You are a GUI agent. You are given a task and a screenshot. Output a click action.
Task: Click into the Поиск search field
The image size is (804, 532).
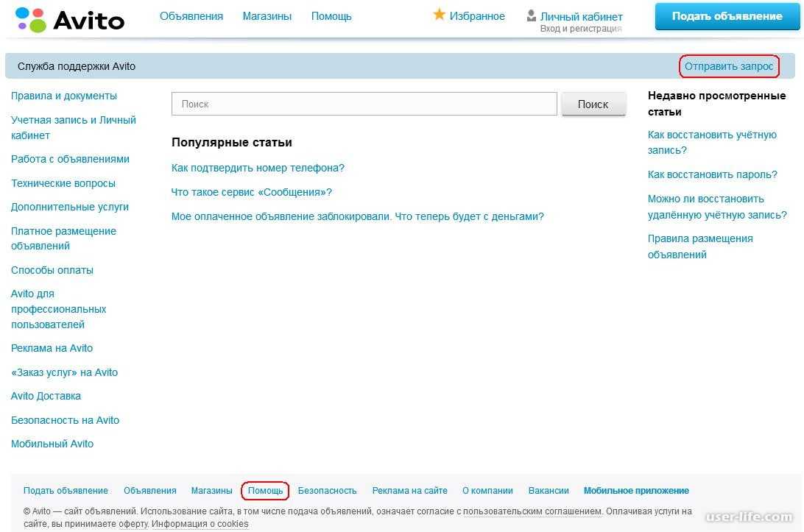point(364,104)
